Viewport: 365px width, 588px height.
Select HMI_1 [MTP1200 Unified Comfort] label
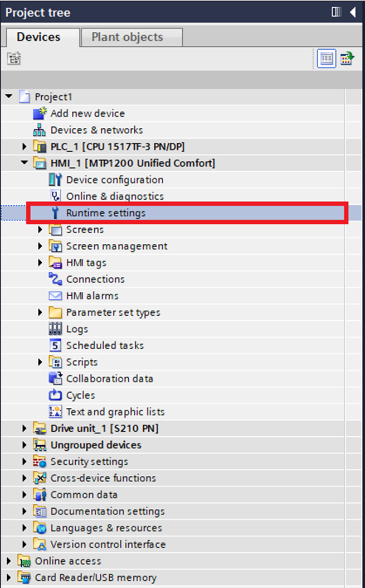point(133,163)
